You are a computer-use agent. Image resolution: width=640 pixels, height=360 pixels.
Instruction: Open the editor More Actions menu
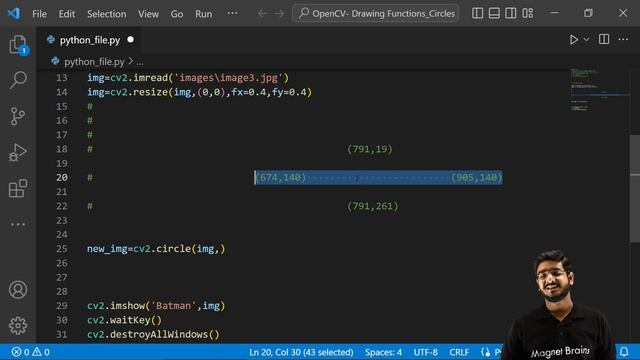(x=623, y=39)
